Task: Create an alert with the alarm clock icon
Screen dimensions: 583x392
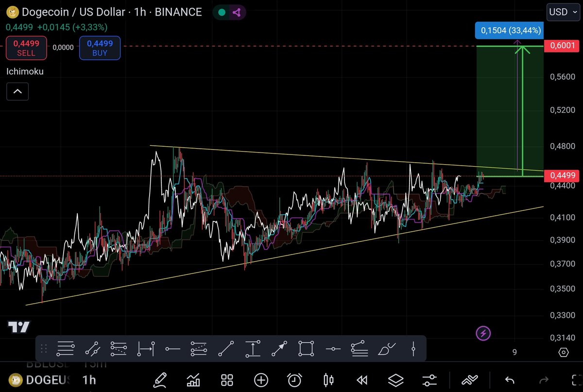Action: pos(294,380)
